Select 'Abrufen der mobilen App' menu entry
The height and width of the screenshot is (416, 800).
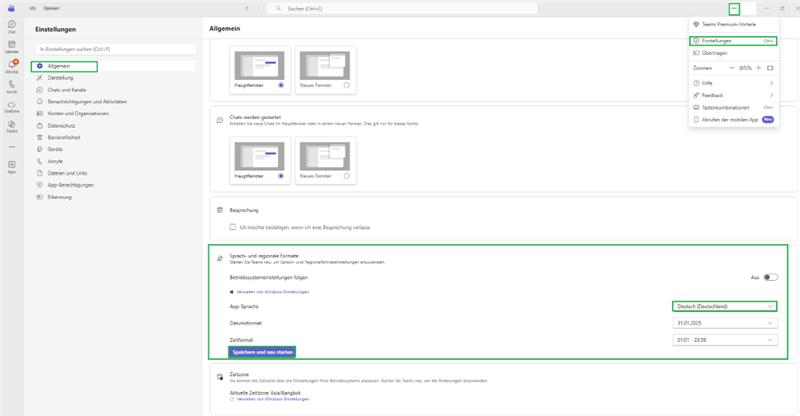click(x=734, y=119)
